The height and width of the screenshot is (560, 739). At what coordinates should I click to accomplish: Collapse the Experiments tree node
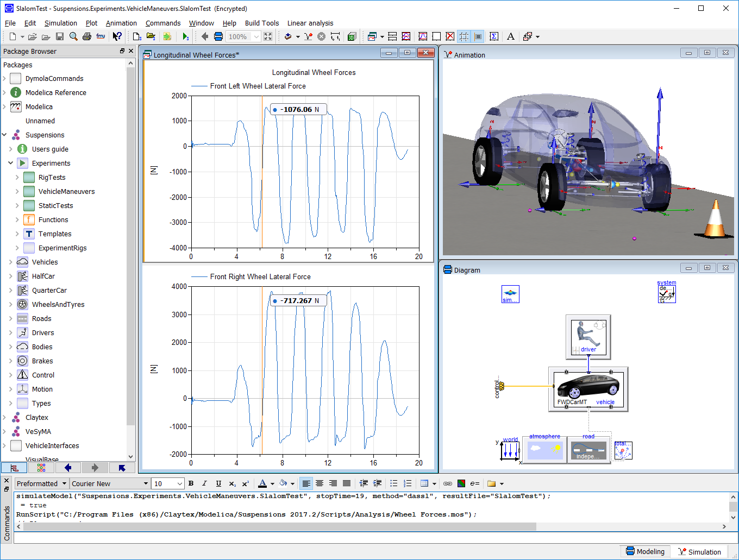(x=10, y=163)
